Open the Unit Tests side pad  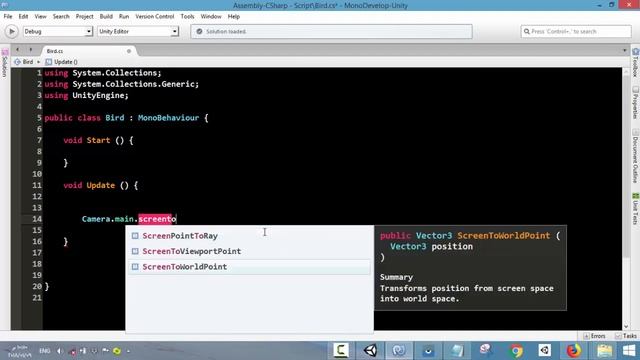click(636, 209)
